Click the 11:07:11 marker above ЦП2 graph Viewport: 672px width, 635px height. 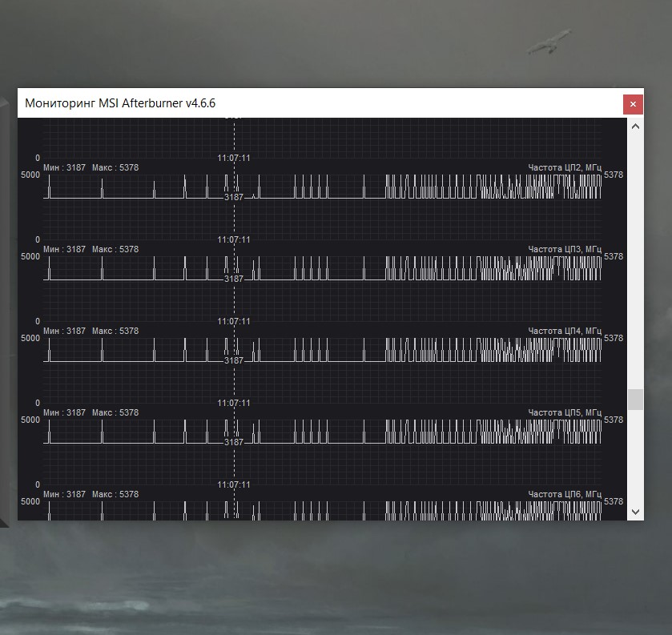coord(234,158)
